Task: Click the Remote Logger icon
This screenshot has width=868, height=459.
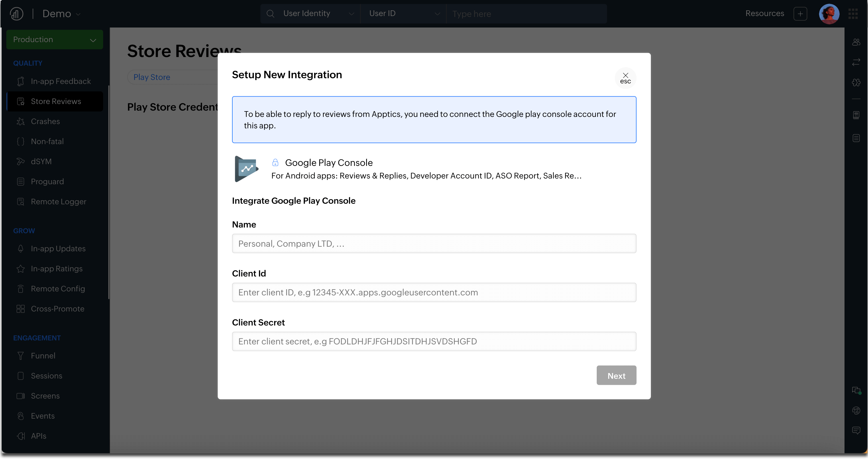Action: pos(21,201)
